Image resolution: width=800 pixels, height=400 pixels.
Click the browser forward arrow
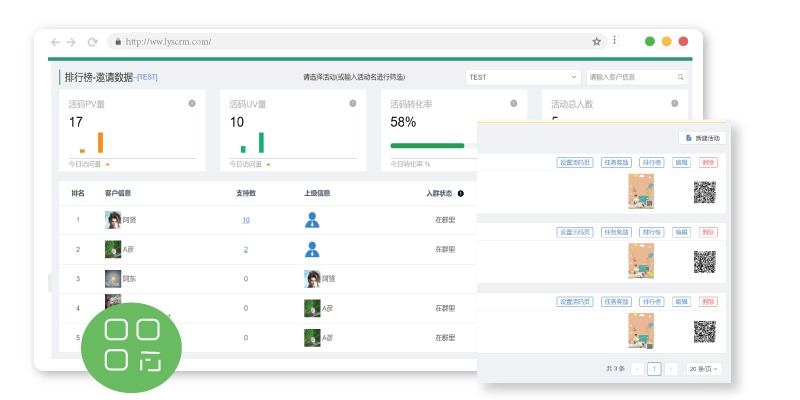coord(71,42)
